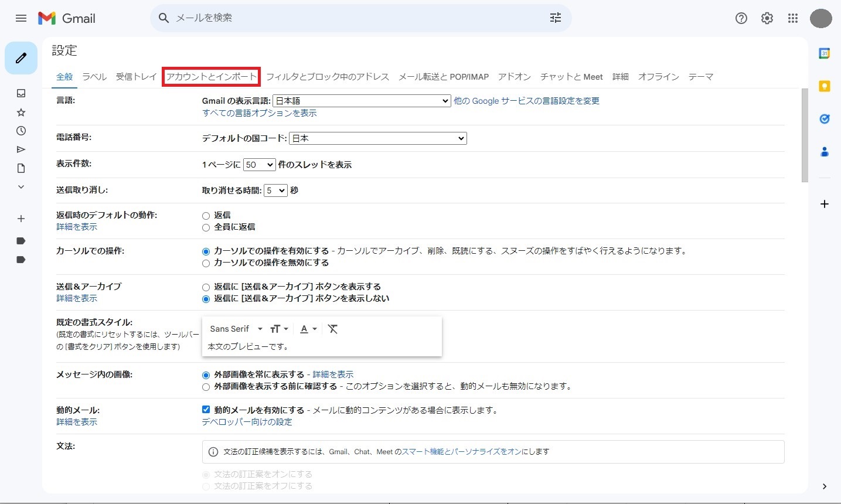Open Gmail settings gear icon

click(x=767, y=18)
